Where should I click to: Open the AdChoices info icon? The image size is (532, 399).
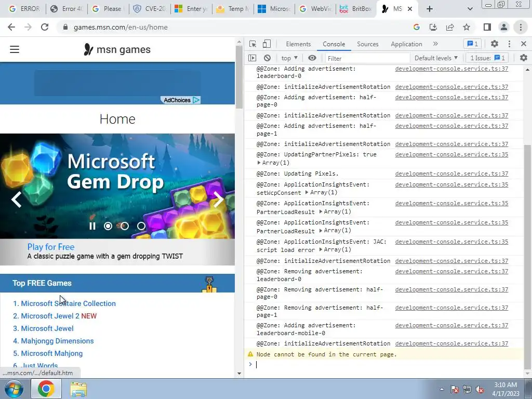[196, 100]
